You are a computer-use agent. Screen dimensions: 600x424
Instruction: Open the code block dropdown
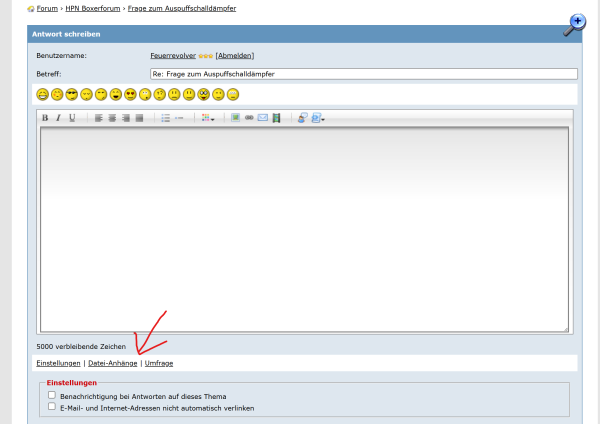click(x=318, y=118)
